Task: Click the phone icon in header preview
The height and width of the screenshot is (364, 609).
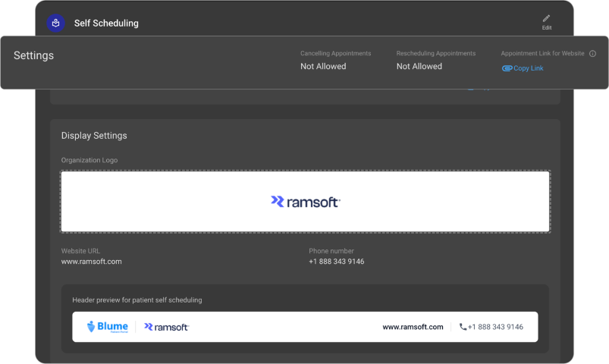Action: [463, 327]
